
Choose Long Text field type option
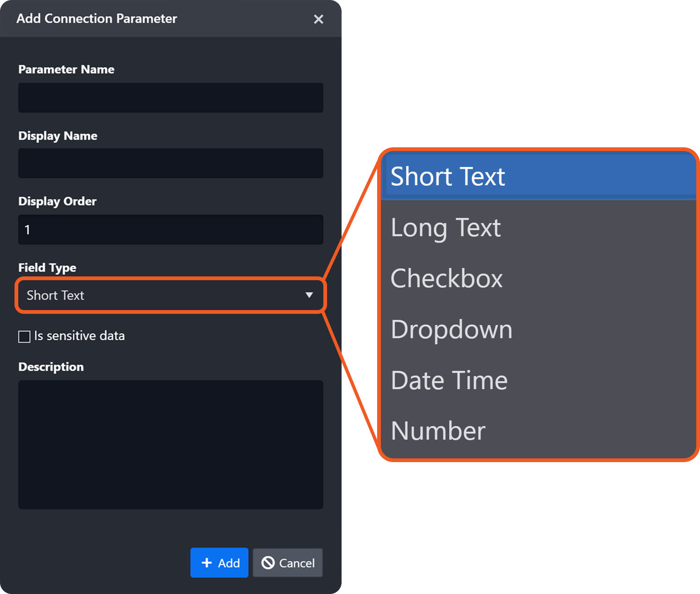click(538, 228)
